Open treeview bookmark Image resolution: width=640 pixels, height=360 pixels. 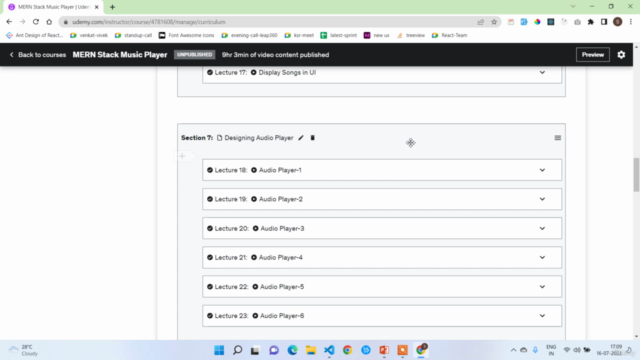coord(411,36)
